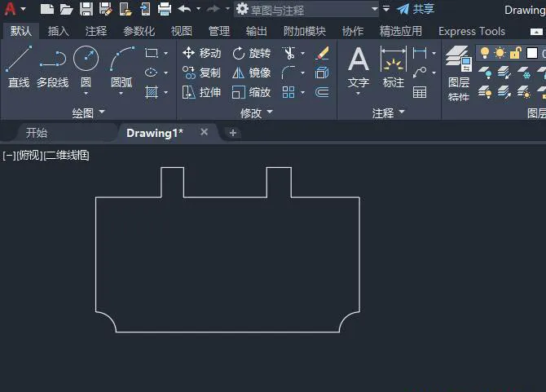This screenshot has width=546, height=392.
Task: Select the Line (直线) tool
Action: tap(19, 67)
